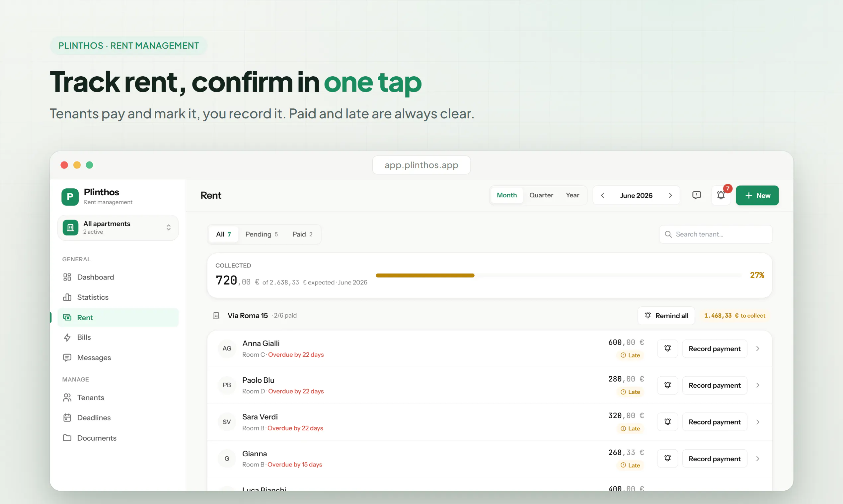Click the Late badge for Sara Verdi
The image size is (843, 504).
tap(630, 429)
